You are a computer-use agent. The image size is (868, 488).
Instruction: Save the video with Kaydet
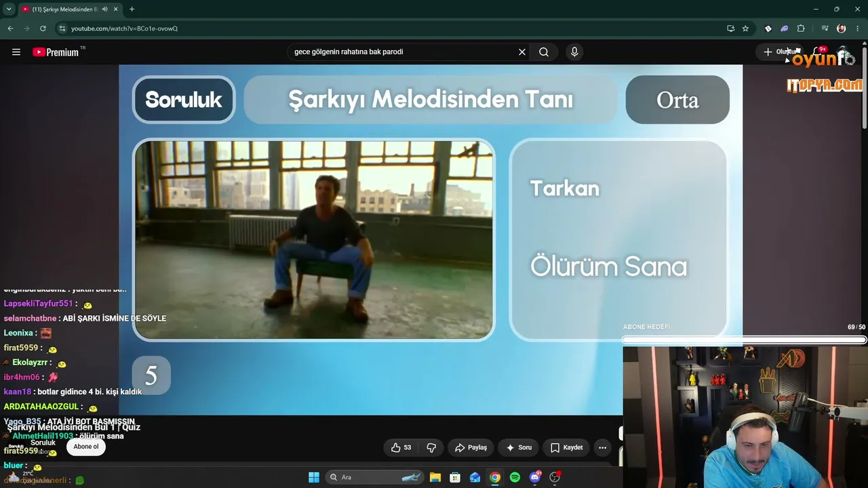point(566,447)
